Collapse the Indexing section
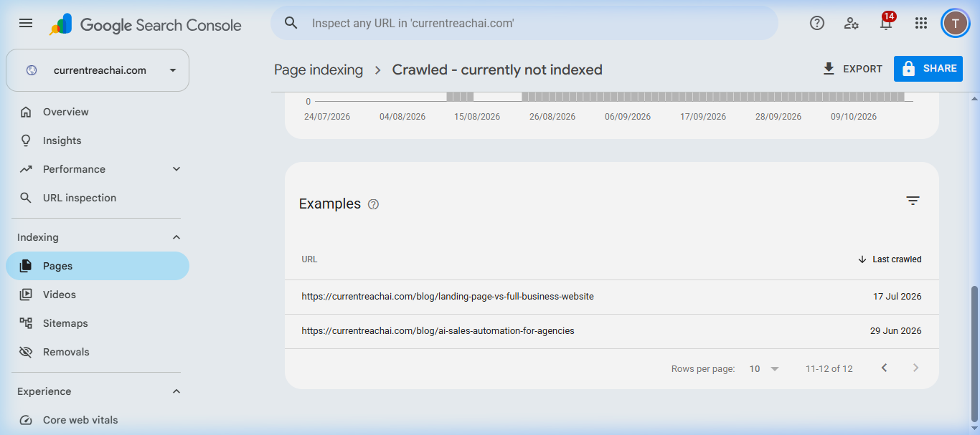This screenshot has height=435, width=980. pos(176,237)
